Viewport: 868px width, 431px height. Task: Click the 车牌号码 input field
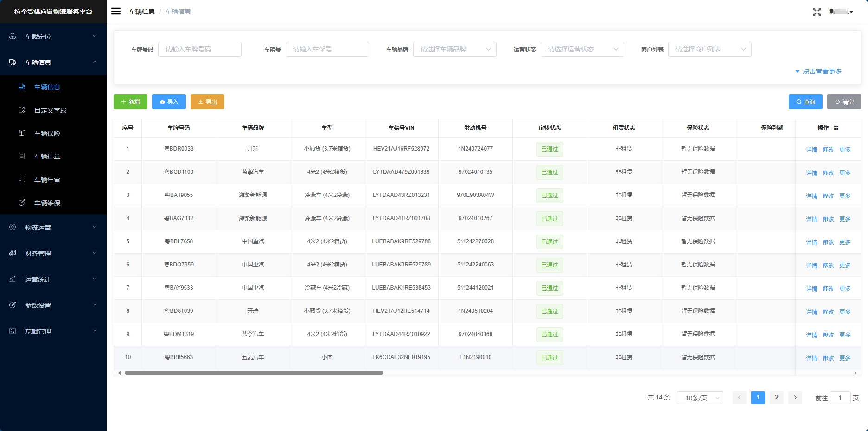click(199, 49)
